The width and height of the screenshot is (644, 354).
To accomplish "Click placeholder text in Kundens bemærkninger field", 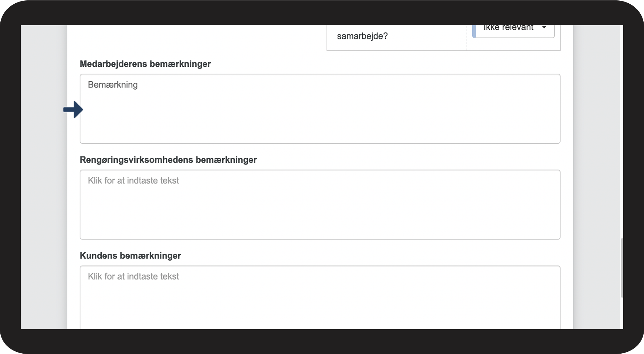I will [133, 277].
